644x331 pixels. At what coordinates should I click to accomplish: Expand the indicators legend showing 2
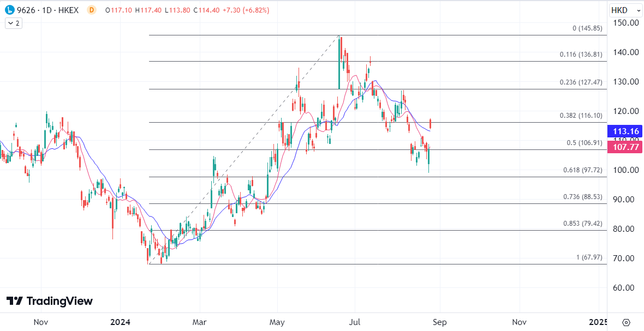click(14, 23)
